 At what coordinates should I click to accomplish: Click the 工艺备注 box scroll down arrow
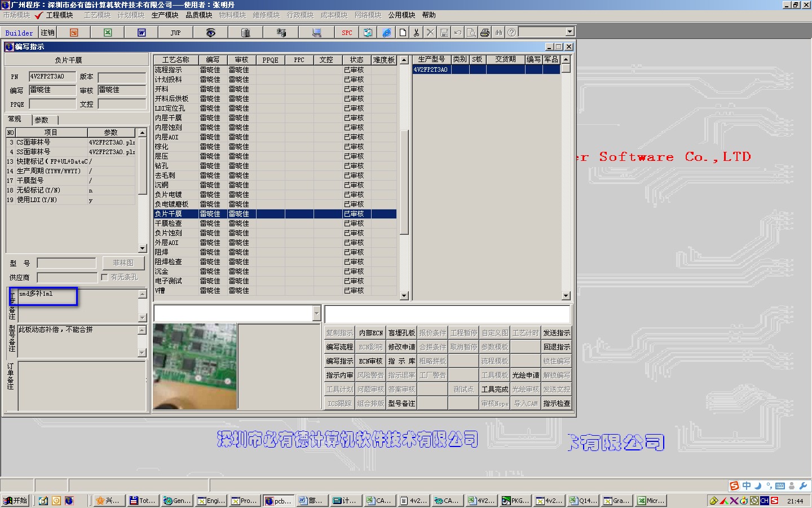click(x=142, y=318)
